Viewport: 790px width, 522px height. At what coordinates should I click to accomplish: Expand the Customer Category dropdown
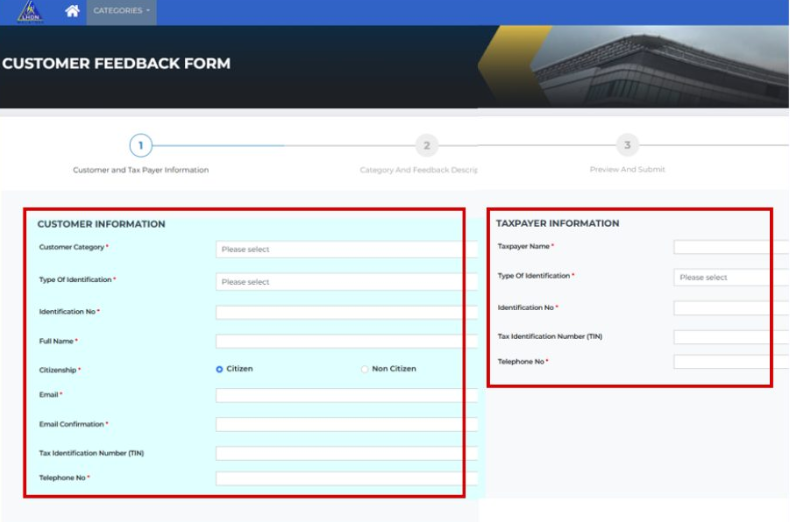340,249
